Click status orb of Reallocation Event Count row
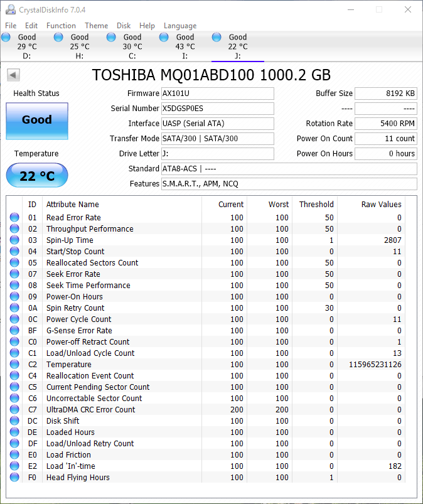The image size is (423, 504). coord(14,375)
